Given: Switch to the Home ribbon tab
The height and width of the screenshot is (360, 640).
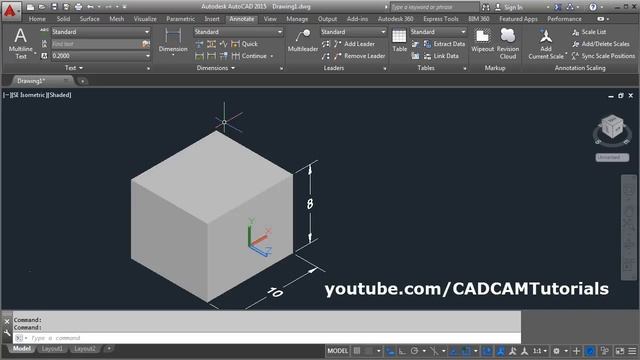Looking at the screenshot, I should 37,19.
